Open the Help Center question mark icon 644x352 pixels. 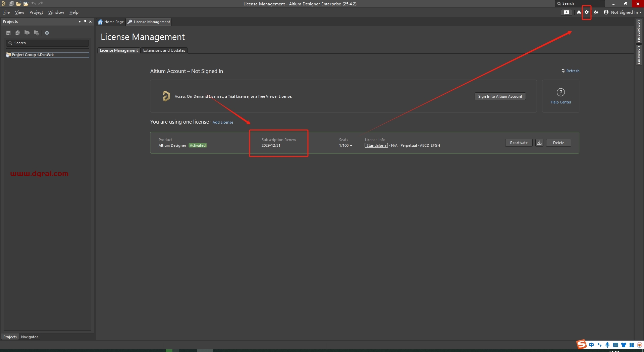561,92
